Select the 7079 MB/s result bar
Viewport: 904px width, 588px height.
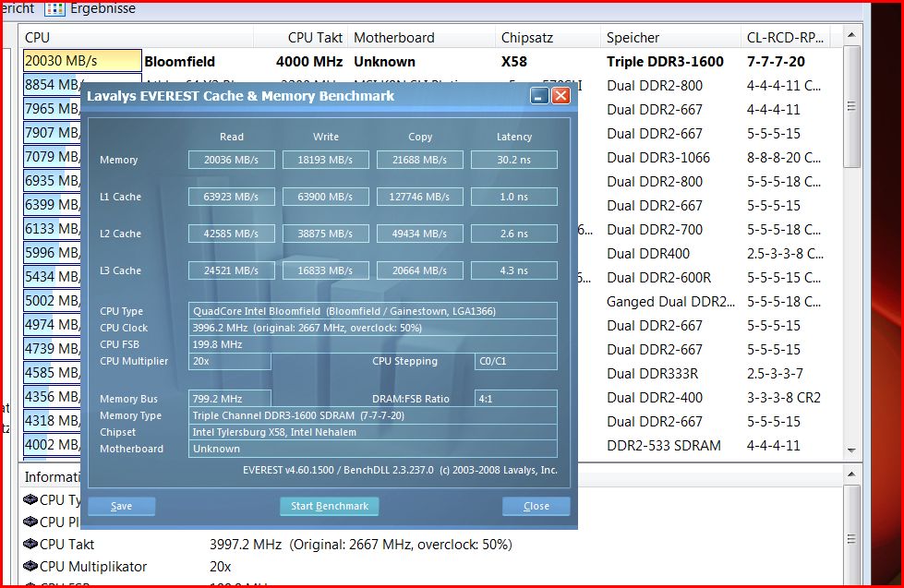(x=52, y=157)
